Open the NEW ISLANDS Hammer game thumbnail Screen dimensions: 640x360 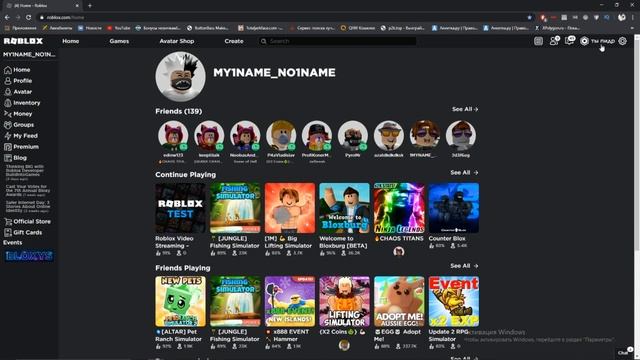pos(290,301)
